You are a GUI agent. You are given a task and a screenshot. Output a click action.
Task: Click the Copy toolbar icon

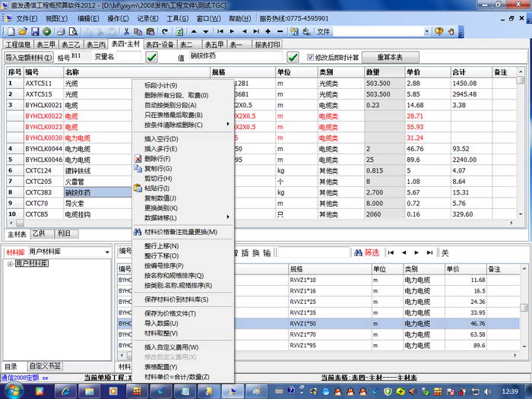point(138,32)
